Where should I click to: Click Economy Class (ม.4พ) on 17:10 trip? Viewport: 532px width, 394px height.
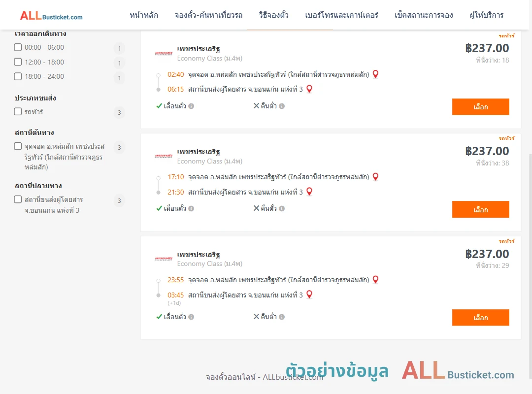point(210,161)
